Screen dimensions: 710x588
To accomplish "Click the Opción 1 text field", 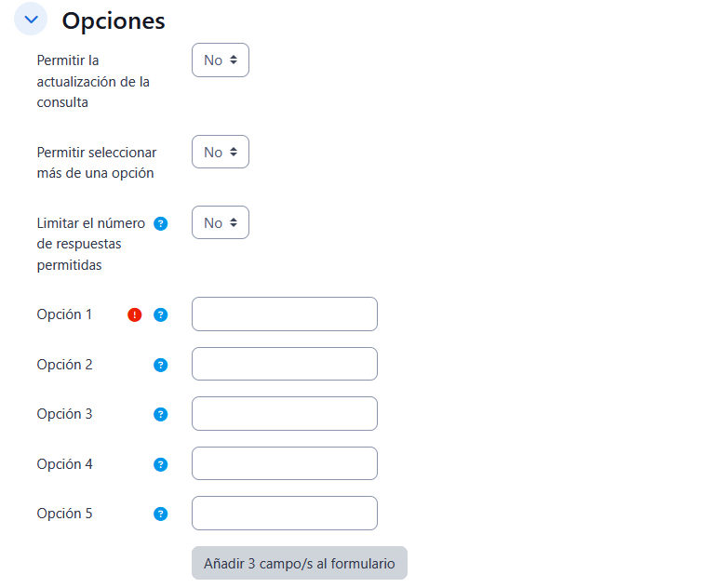I will [285, 314].
